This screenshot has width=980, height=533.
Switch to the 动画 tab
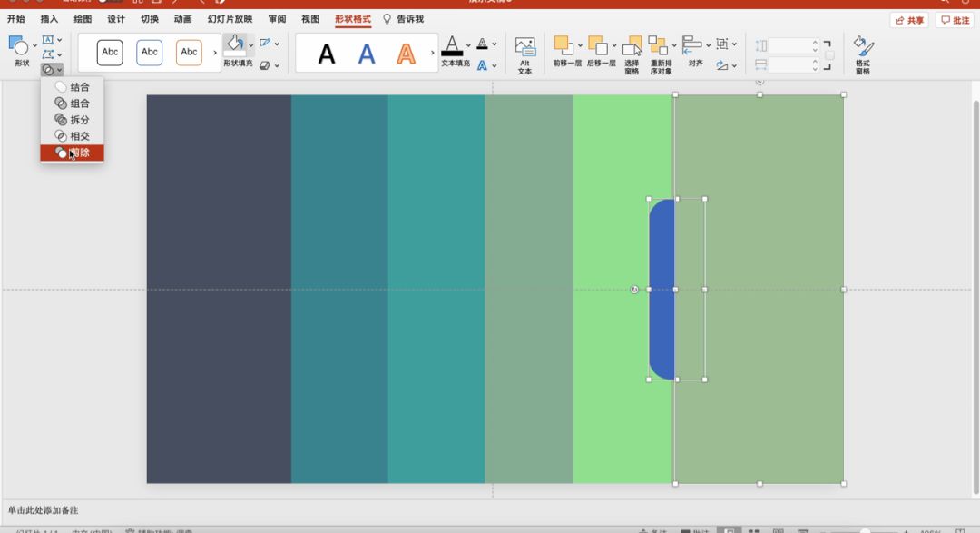point(183,19)
